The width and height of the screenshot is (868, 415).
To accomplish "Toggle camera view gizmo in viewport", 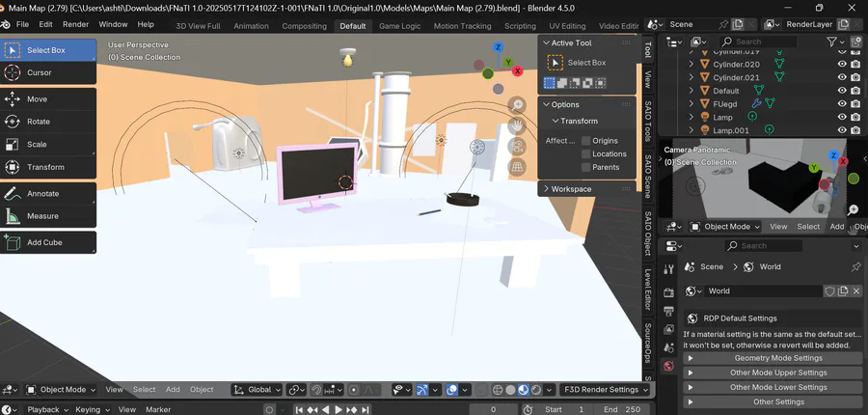I will pos(517,147).
